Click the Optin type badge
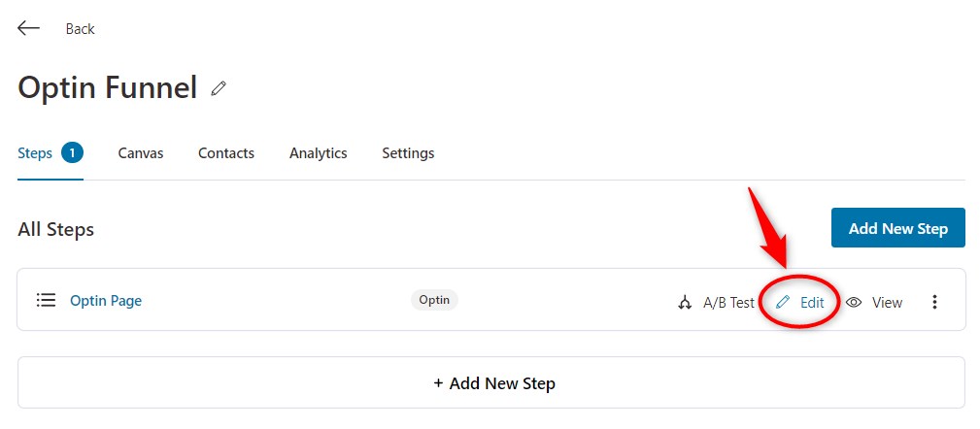Viewport: 980px width, 429px height. (434, 300)
